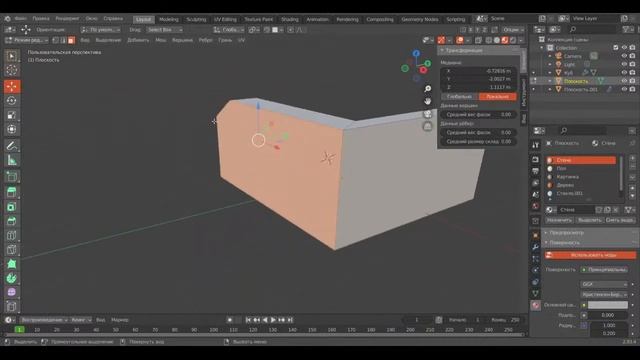640x360 pixels.
Task: Click the Deselect material button
Action: (x=620, y=220)
